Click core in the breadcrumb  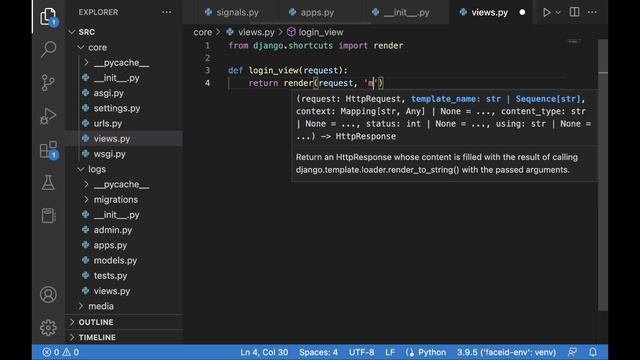[202, 32]
